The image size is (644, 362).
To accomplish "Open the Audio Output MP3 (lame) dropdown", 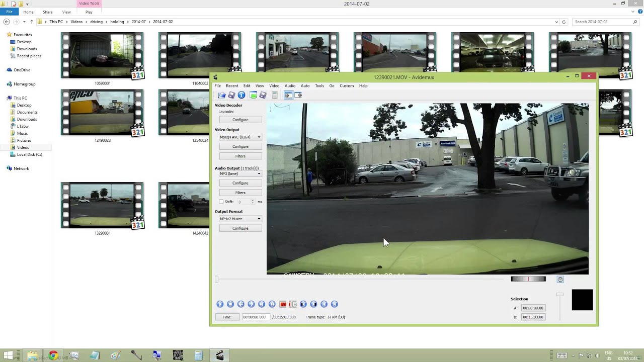I will point(240,174).
